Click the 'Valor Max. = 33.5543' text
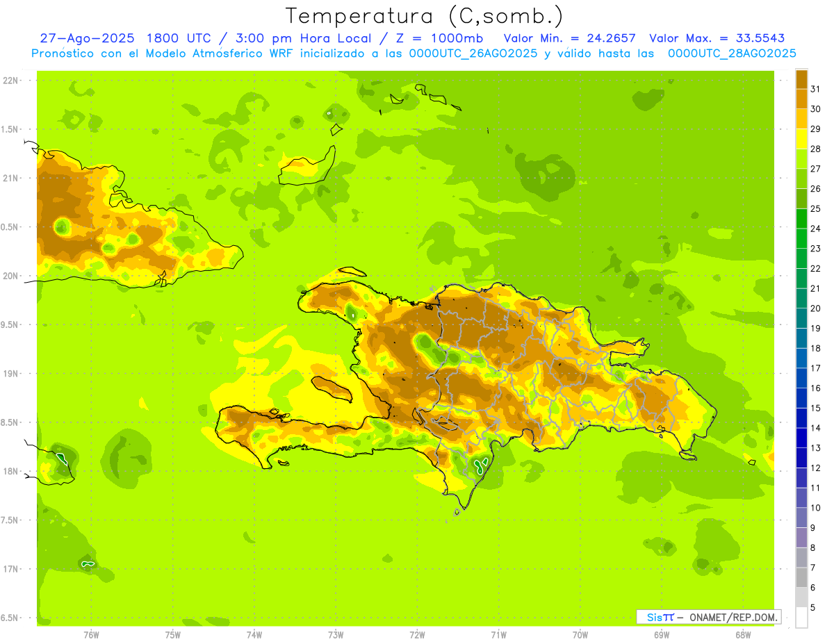Screen dimensions: 834x644 (x=717, y=38)
